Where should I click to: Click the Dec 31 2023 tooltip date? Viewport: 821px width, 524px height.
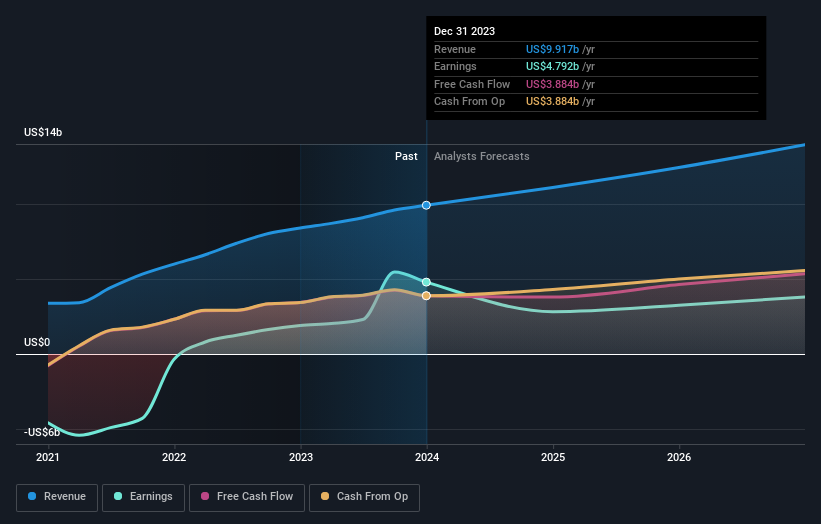pyautogui.click(x=464, y=31)
